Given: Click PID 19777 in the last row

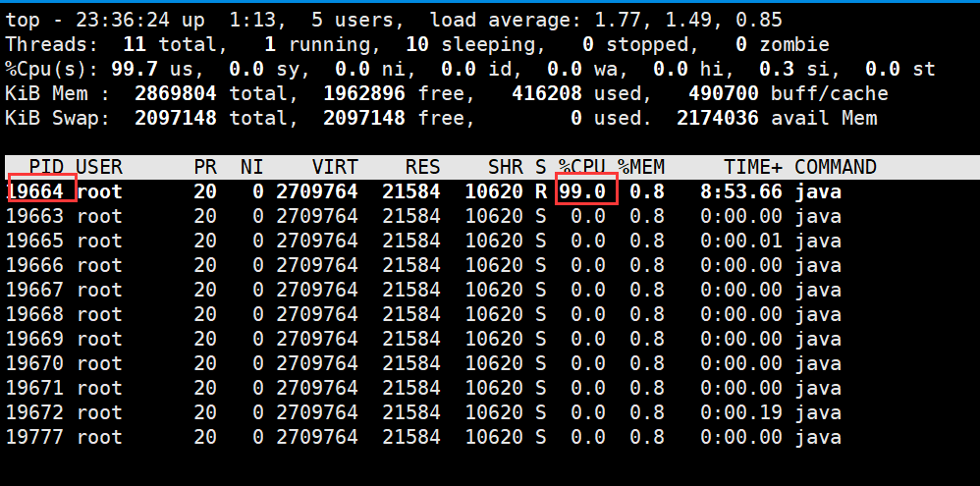Looking at the screenshot, I should coord(35,437).
